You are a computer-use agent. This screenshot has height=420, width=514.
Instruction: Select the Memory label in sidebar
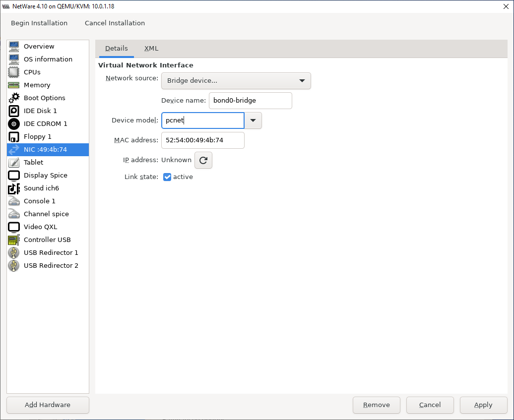pyautogui.click(x=37, y=85)
